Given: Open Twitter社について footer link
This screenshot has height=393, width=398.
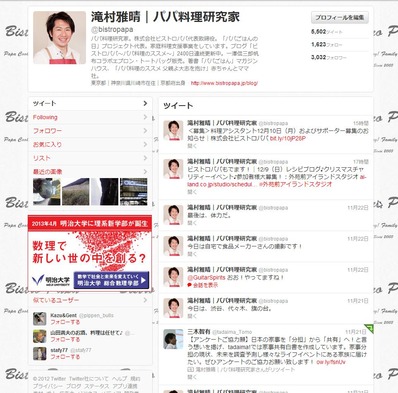Looking at the screenshot, I should (89, 379).
